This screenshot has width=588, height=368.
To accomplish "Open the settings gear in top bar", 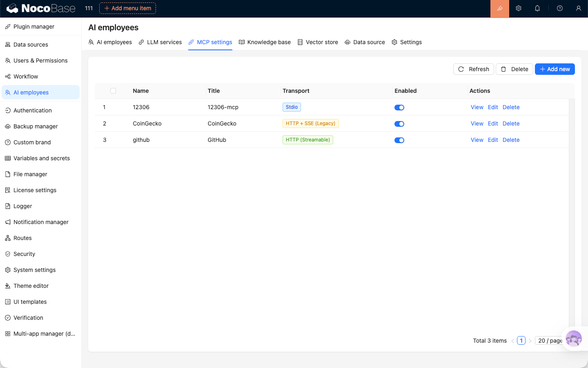I will (519, 9).
